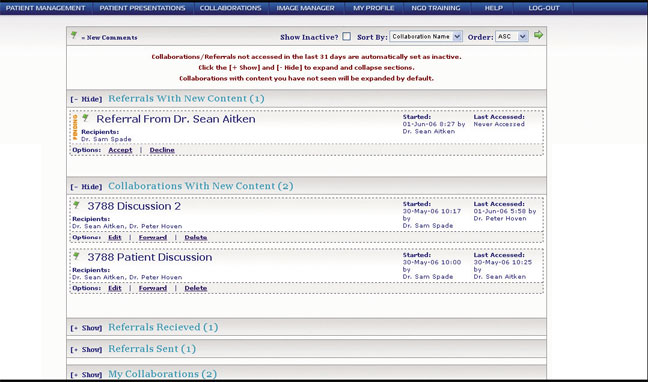
Task: Expand the Referrals Sent section
Action: click(86, 349)
